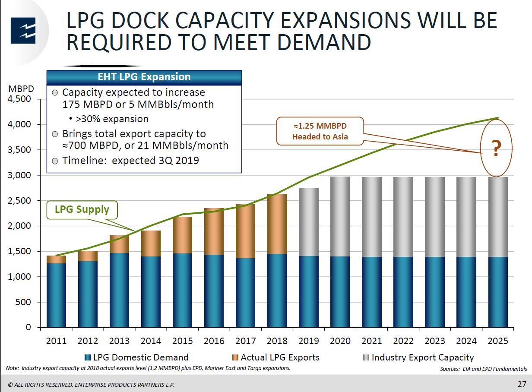Click the 2019 x-axis label

[308, 341]
